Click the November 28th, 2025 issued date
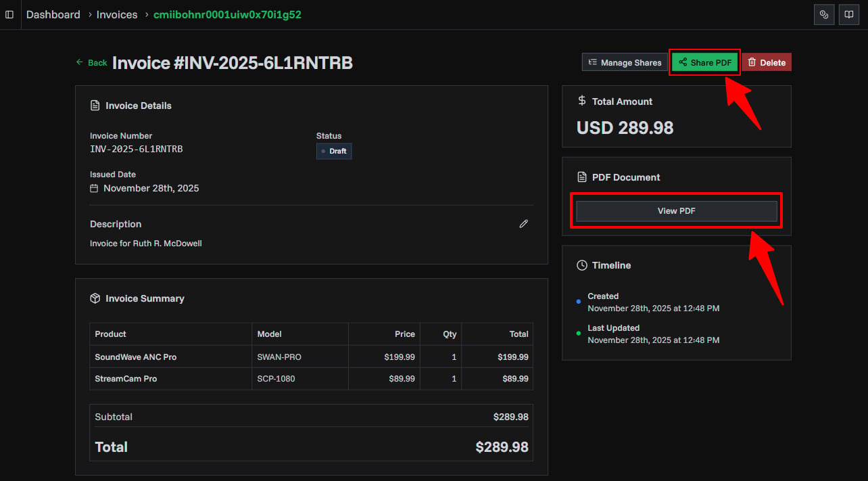The height and width of the screenshot is (481, 868). coord(151,188)
